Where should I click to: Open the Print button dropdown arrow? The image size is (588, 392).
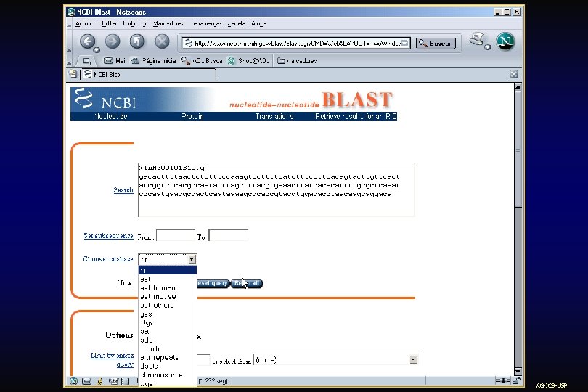(488, 47)
